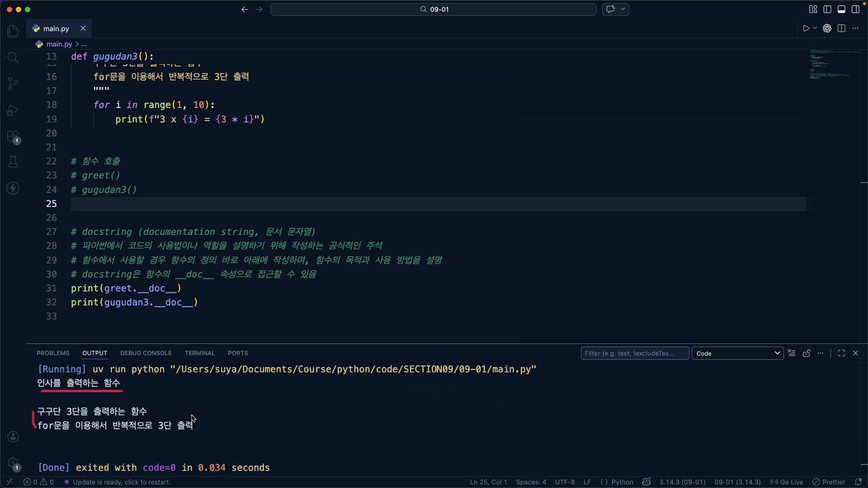Switch to the PROBLEMS panel tab
Screen dimensions: 868x488
[53, 353]
